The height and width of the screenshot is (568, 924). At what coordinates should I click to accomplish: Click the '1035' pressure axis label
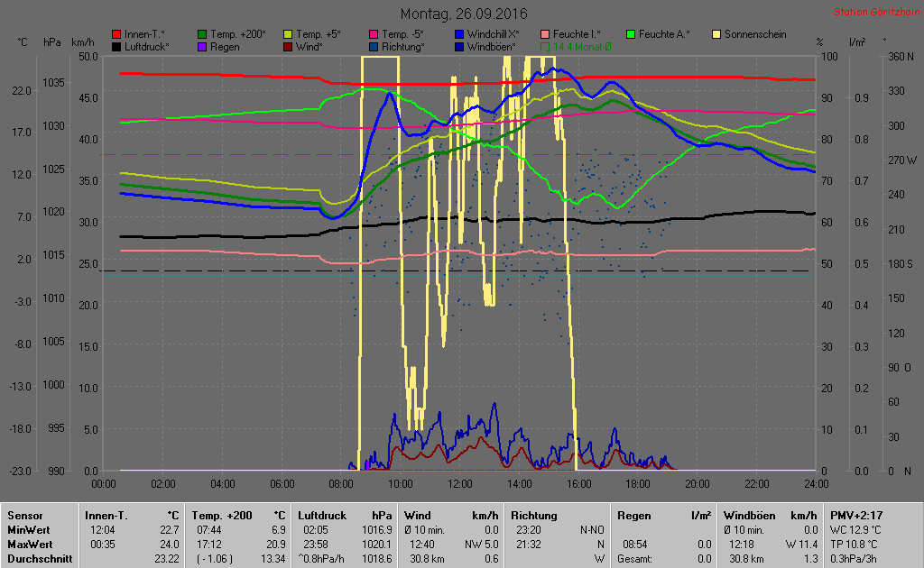[53, 82]
